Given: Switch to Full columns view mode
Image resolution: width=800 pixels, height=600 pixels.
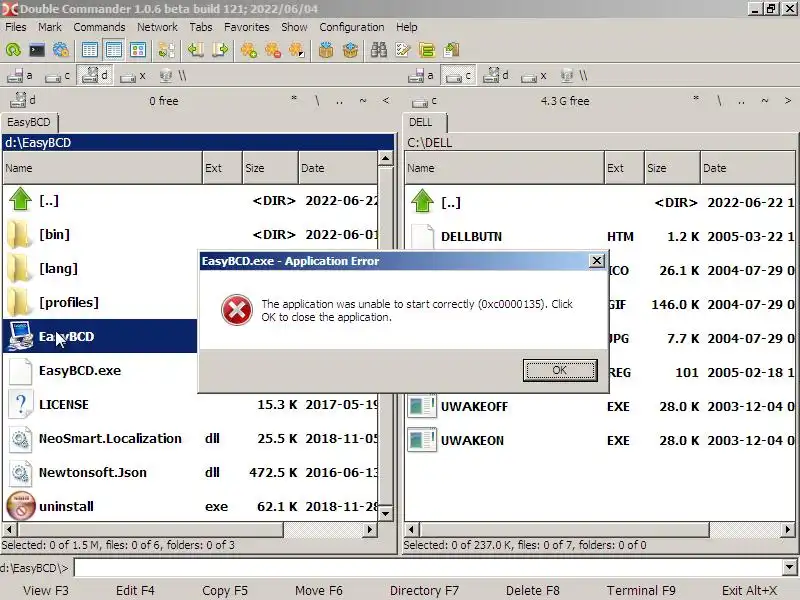Looking at the screenshot, I should [x=113, y=50].
